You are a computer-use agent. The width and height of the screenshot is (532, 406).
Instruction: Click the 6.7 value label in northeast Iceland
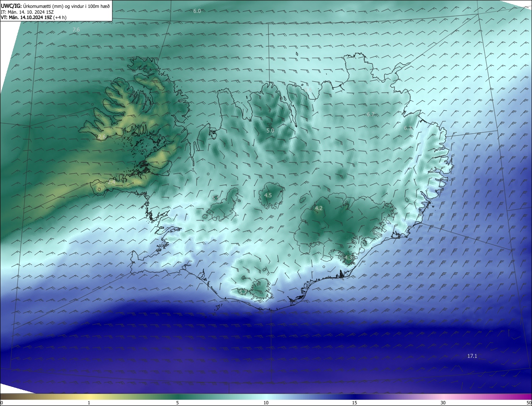coord(371,114)
